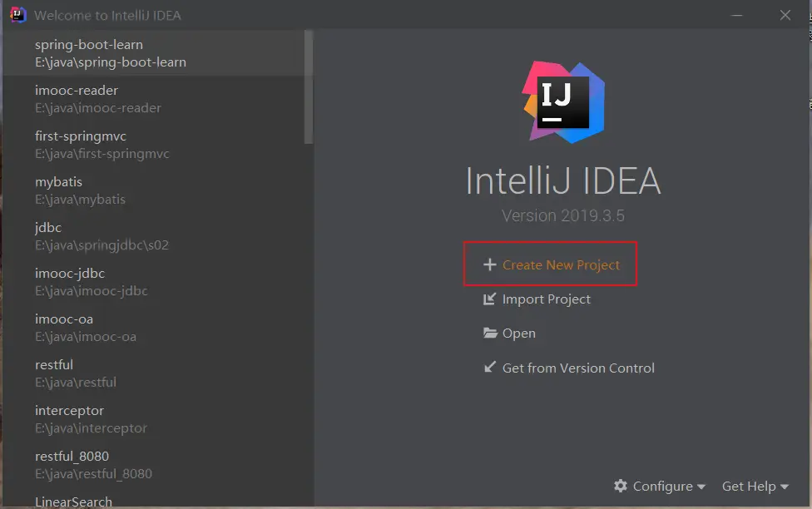812x509 pixels.
Task: Expand the Get Help dropdown arrow
Action: tap(784, 487)
